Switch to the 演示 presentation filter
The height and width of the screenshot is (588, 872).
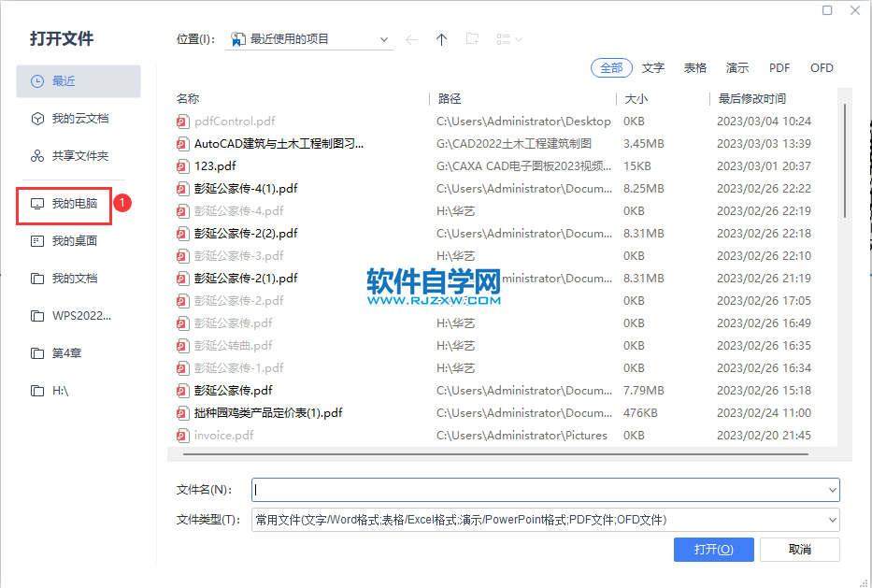(x=737, y=67)
